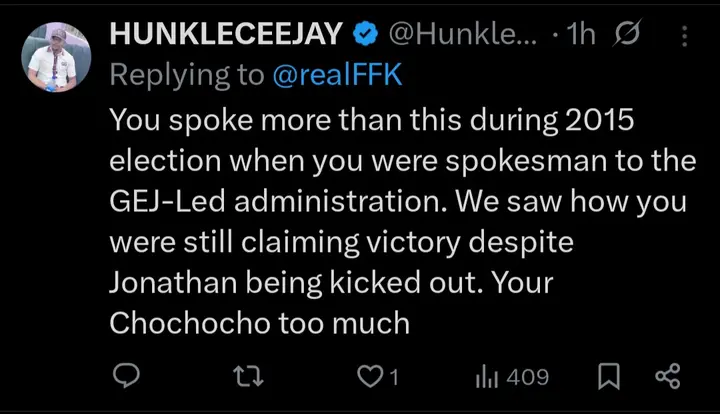Click the Grok slashed-circle icon
The height and width of the screenshot is (414, 720).
pyautogui.click(x=628, y=35)
